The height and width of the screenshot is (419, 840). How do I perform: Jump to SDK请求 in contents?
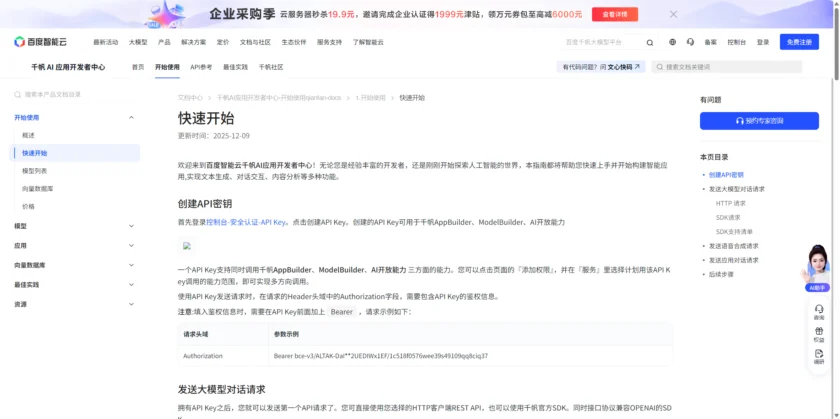coord(728,218)
